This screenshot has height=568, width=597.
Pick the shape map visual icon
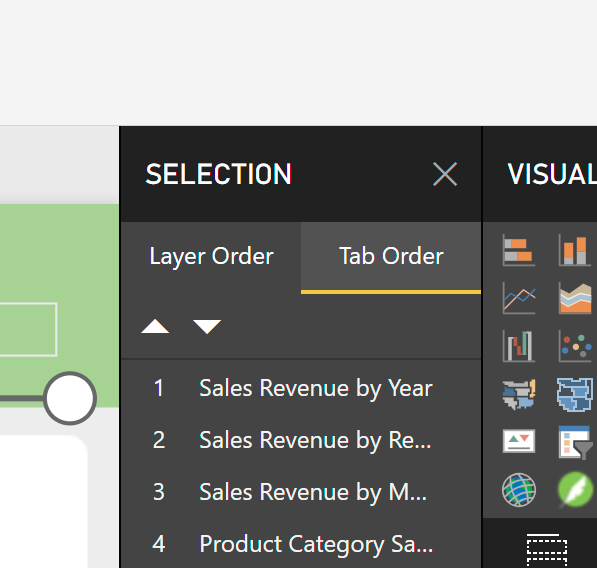click(519, 394)
